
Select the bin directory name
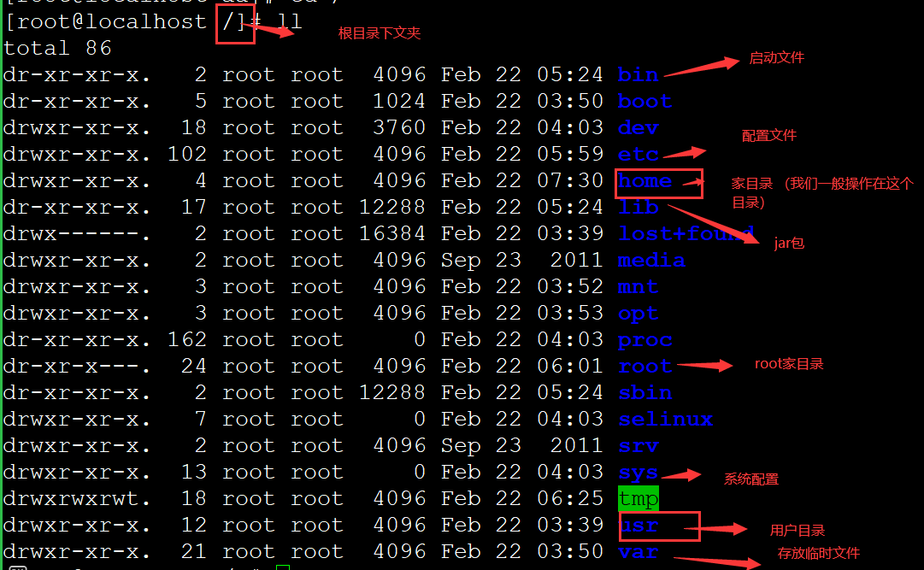point(638,74)
